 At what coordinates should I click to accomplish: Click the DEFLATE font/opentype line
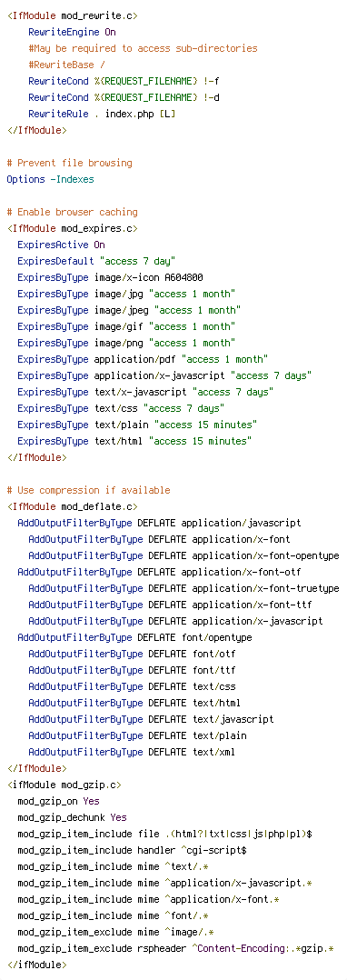point(134,637)
